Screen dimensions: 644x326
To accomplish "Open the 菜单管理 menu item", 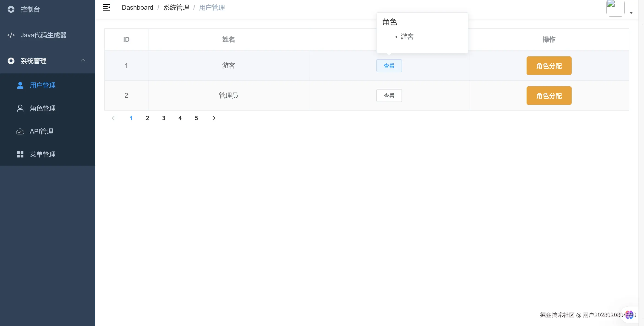I will tap(43, 154).
